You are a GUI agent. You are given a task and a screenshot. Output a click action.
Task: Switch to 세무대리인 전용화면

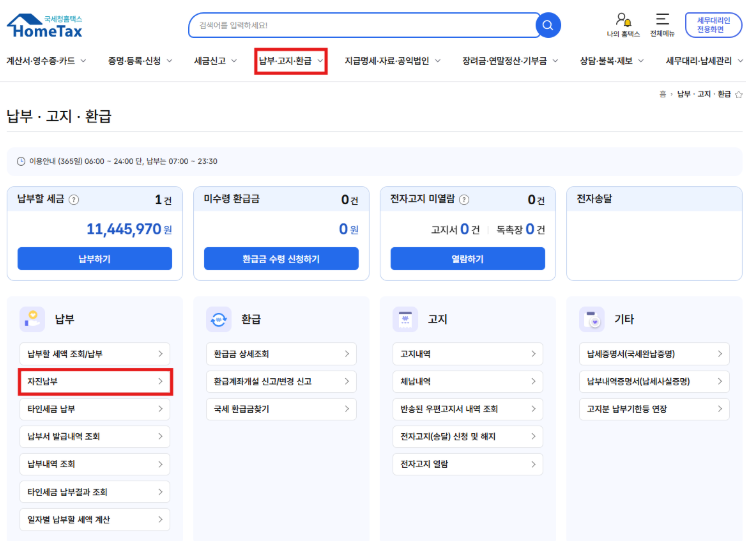tap(713, 25)
